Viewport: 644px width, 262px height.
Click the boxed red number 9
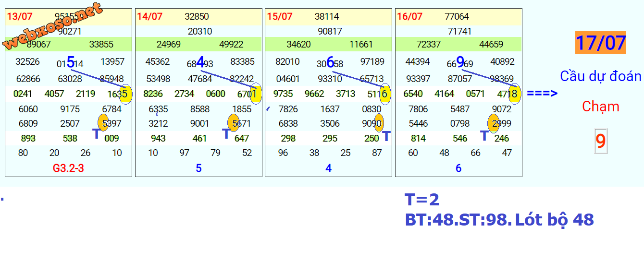click(600, 142)
